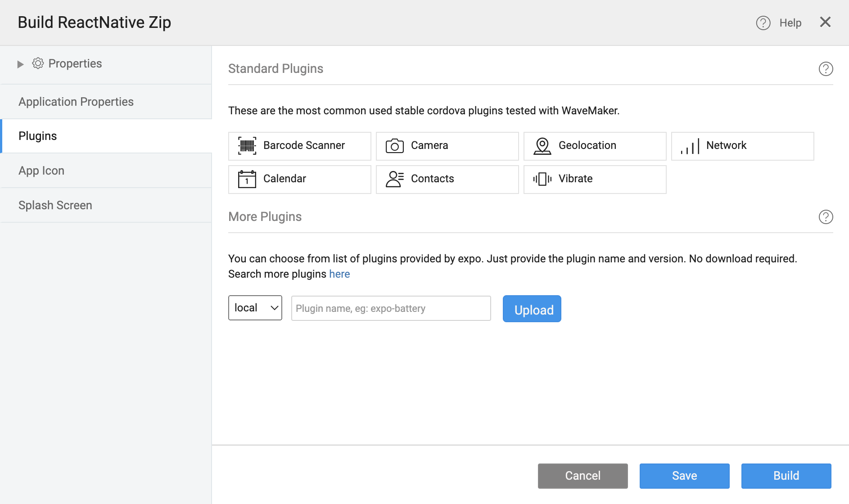Enable the Camera plugin
Screen dimensions: 849x504
coord(447,145)
